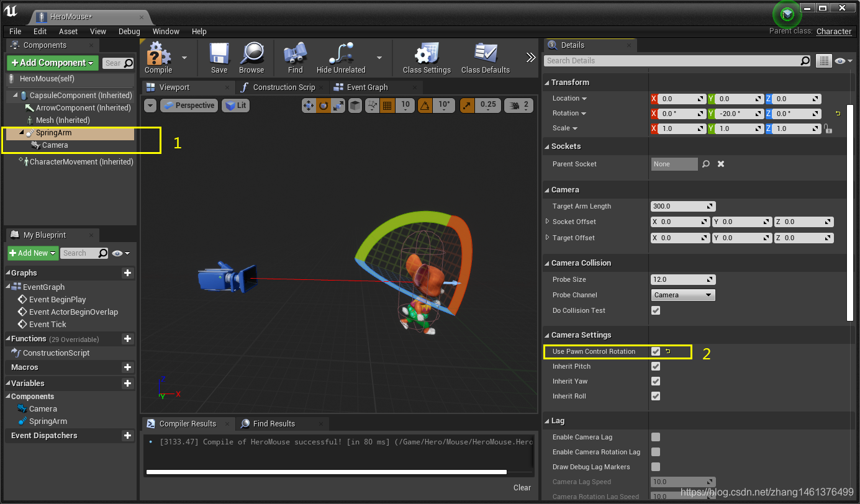Screen dimensions: 860x504
Task: Click Add Component button
Action: tap(53, 63)
